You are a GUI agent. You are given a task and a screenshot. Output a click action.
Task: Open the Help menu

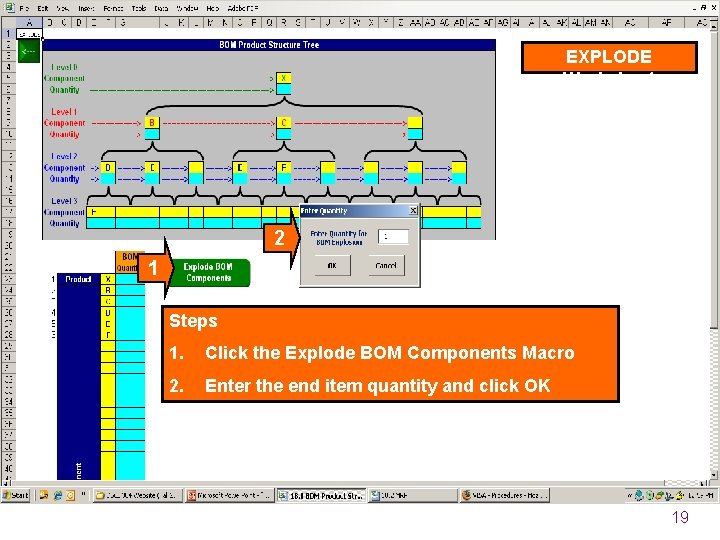point(213,8)
